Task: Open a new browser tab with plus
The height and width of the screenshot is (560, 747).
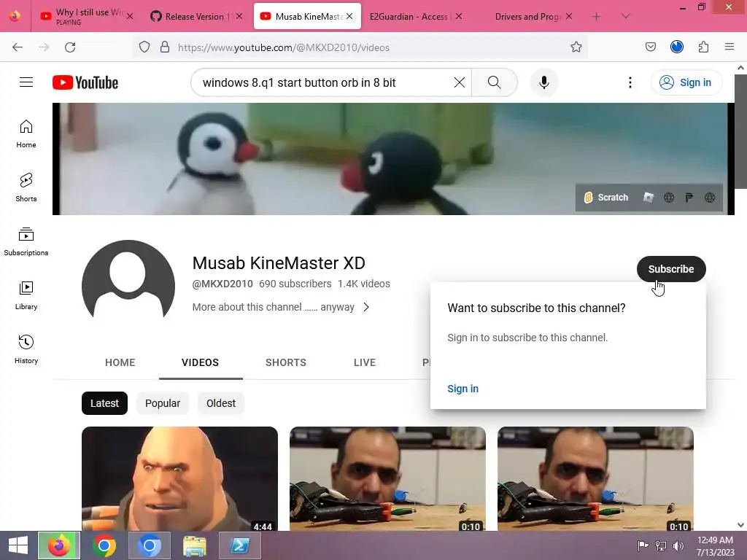Action: click(x=596, y=17)
